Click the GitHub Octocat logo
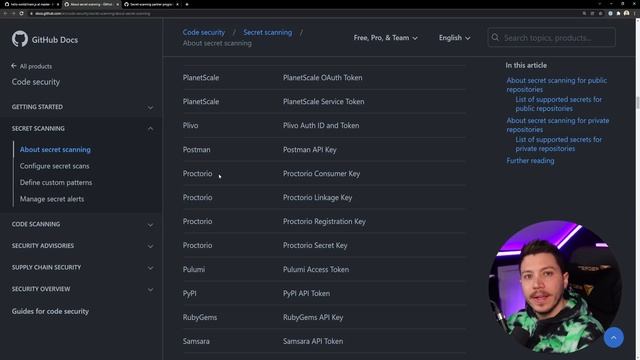Screen dimensions: 640x360 point(20,39)
